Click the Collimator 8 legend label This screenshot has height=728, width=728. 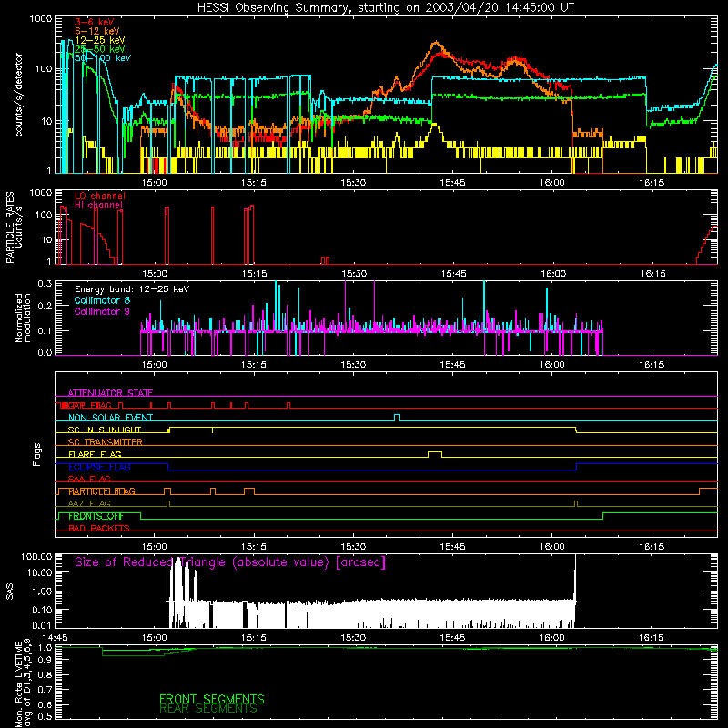point(102,300)
